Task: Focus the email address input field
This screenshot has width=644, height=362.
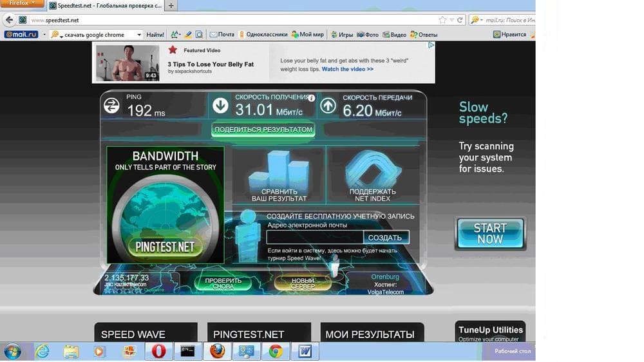Action: pyautogui.click(x=315, y=237)
